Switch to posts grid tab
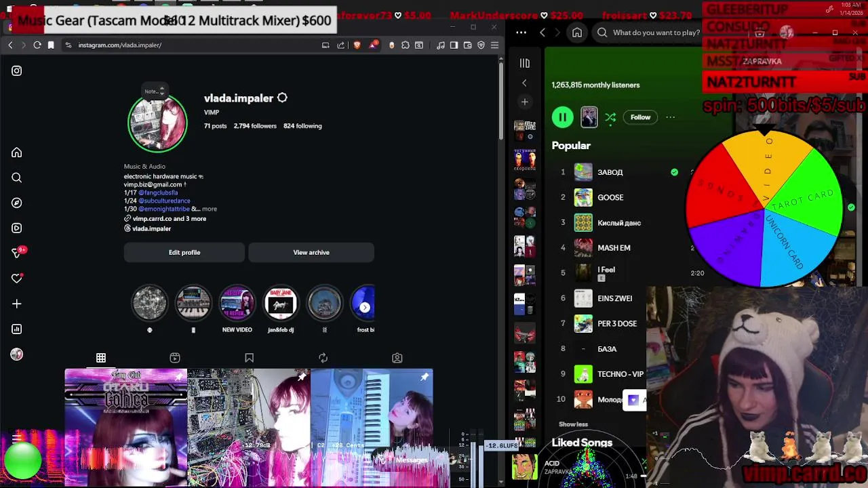Screen dimensions: 868x488 pos(100,357)
